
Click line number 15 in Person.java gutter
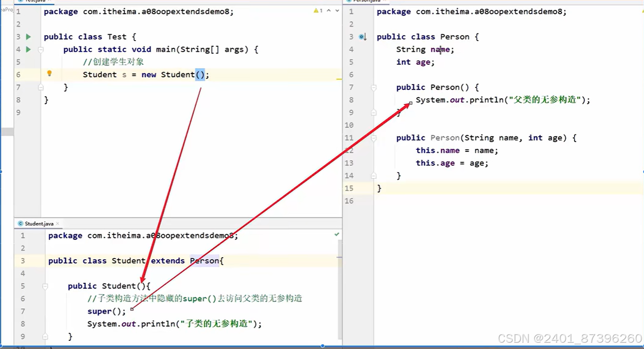349,188
